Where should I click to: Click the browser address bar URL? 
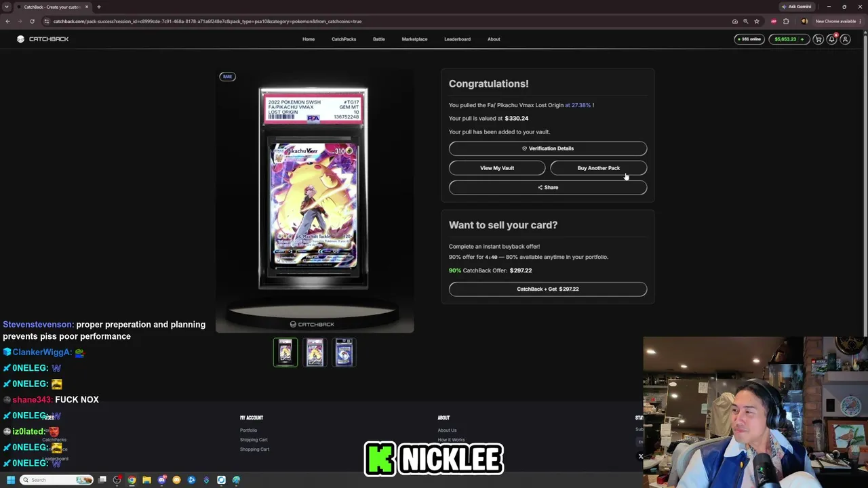click(208, 21)
